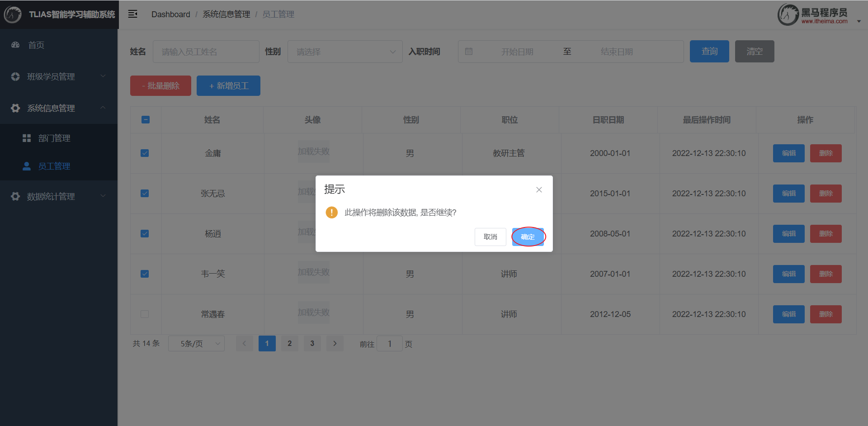Click the calendar icon in date range

point(469,52)
